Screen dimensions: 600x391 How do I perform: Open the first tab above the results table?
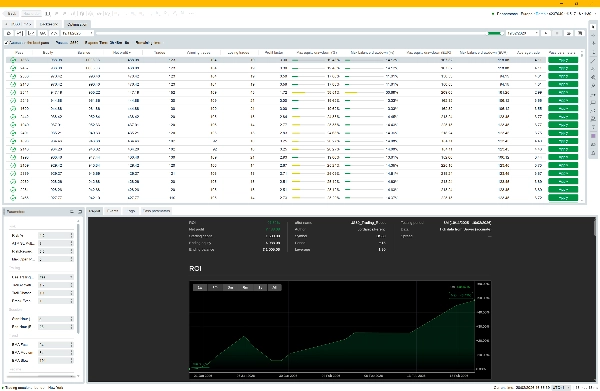tap(19, 24)
